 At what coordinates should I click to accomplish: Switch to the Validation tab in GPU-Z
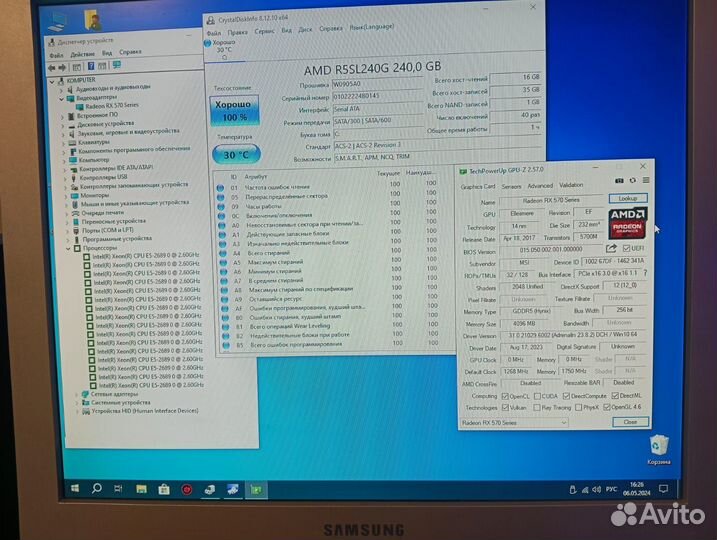[x=571, y=185]
